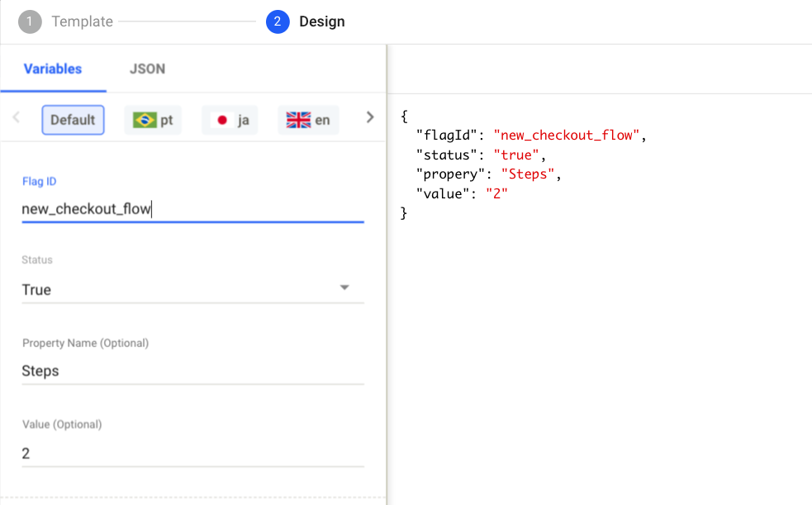The height and width of the screenshot is (505, 812).
Task: Click the right chevron to scroll locales
Action: click(x=368, y=117)
